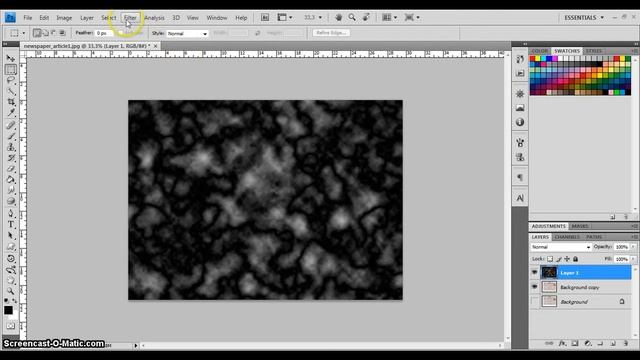
Task: Launch Bridge from the top bar
Action: click(265, 18)
